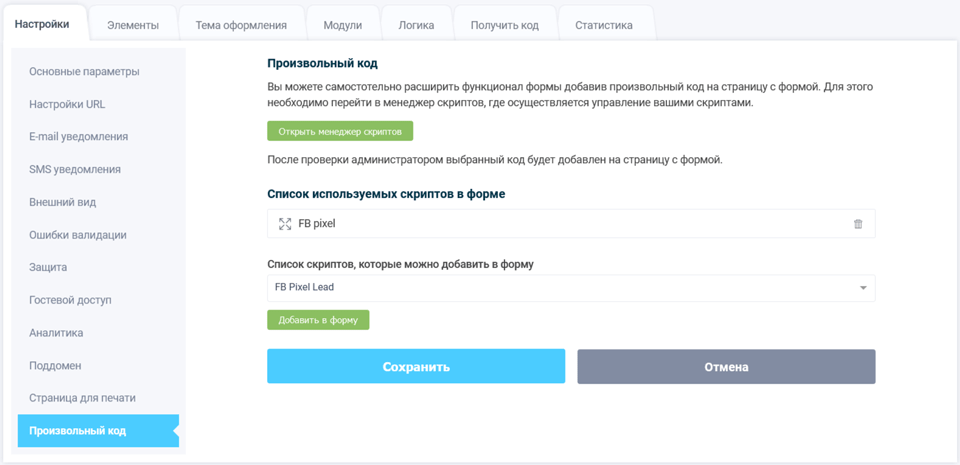The image size is (960, 465).
Task: Delete FB pixel script via trash icon
Action: coord(858,224)
